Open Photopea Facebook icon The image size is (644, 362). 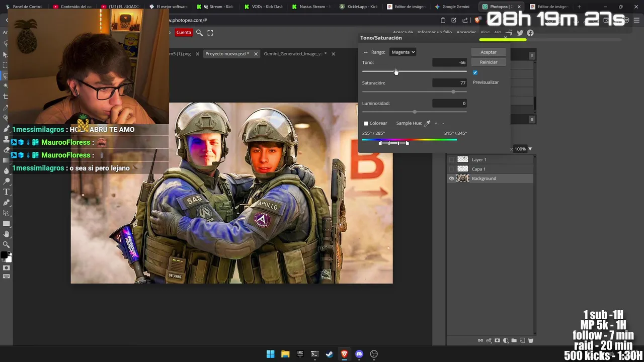pyautogui.click(x=530, y=33)
